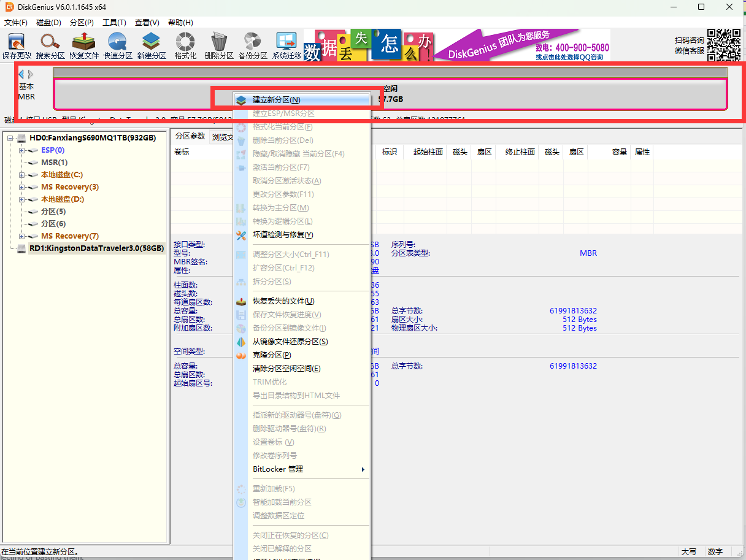This screenshot has height=560, width=746.
Task: Open the BitLocker 管理 submenu arrow
Action: pyautogui.click(x=363, y=469)
